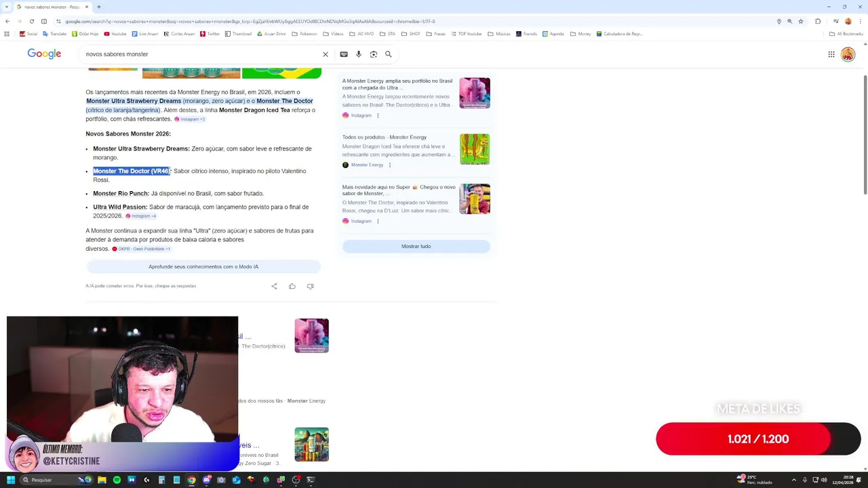868x488 pixels.
Task: Click highlighted text 'Monster The Doctor (VR46)'
Action: point(132,171)
